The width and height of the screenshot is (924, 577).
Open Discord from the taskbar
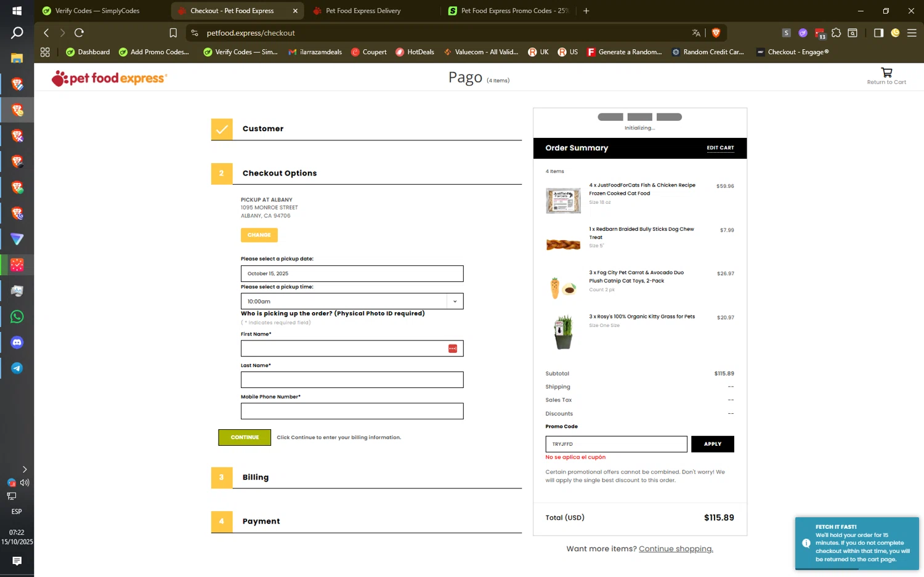(x=17, y=342)
